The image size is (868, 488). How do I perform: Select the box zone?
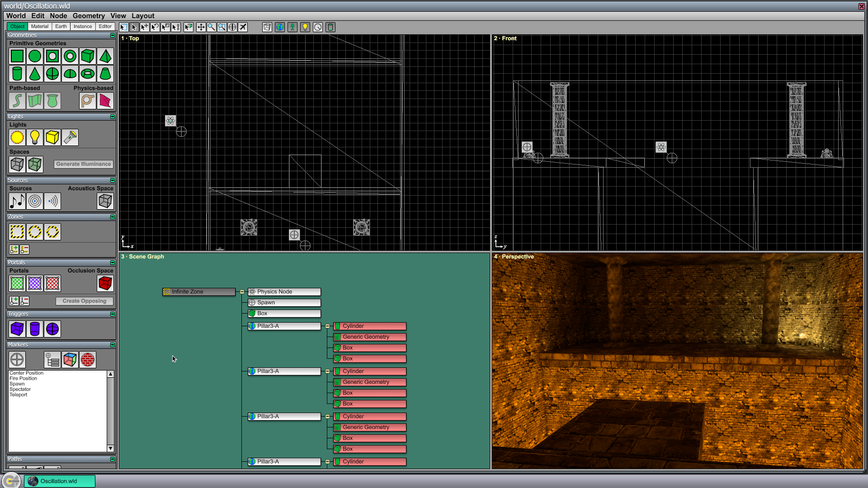[x=17, y=232]
